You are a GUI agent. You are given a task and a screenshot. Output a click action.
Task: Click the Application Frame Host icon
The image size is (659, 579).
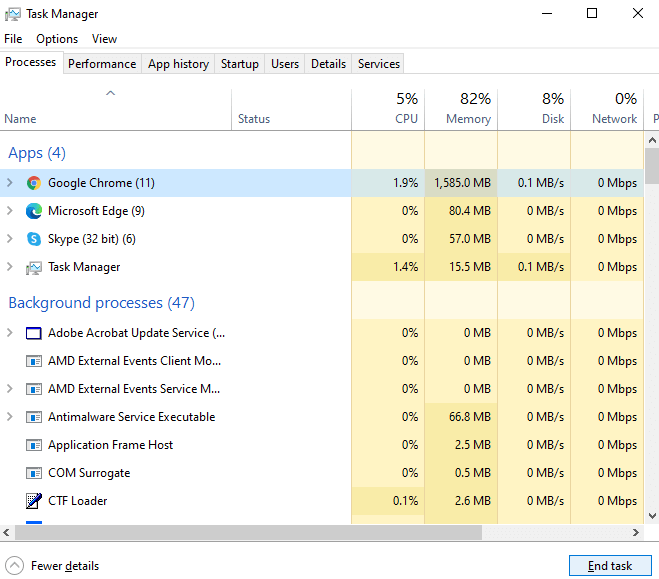tap(34, 445)
